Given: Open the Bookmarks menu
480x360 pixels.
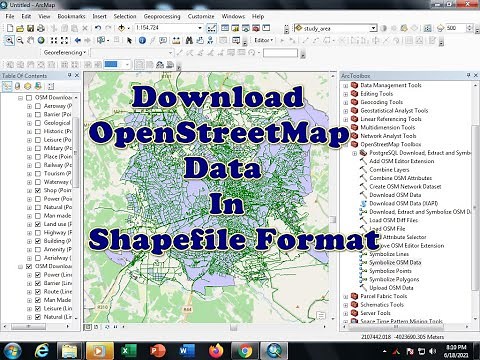Looking at the screenshot, I should 71,16.
